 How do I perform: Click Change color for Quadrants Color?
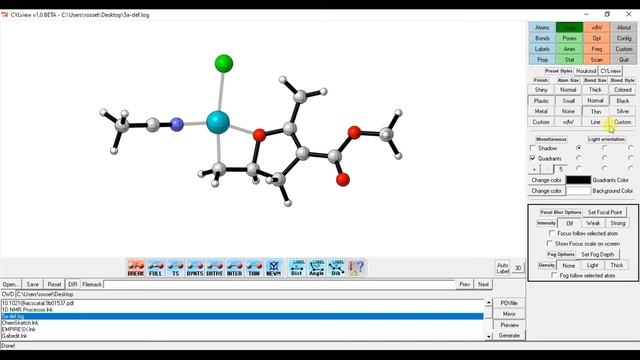[546, 180]
